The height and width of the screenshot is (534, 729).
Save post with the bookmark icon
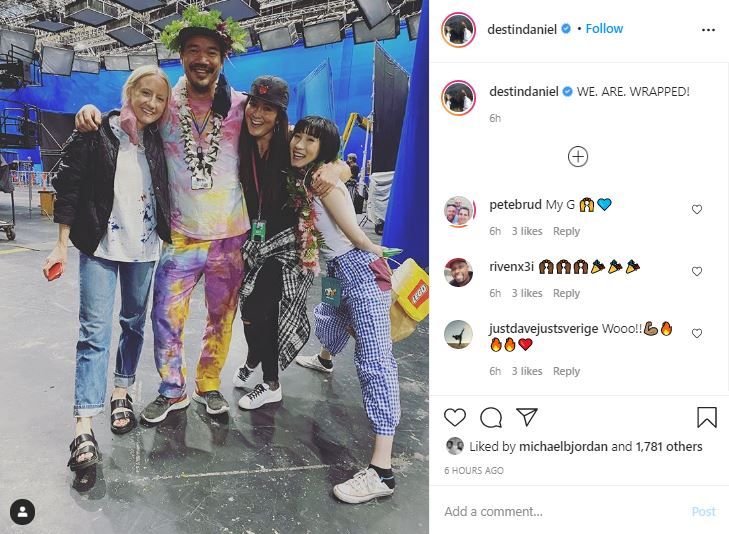(x=706, y=417)
